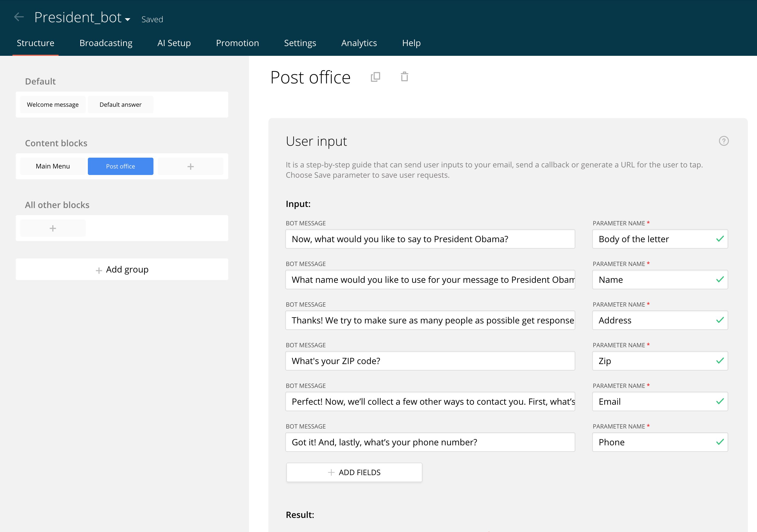Delete Post office block via trash icon
The width and height of the screenshot is (757, 532).
(x=404, y=77)
